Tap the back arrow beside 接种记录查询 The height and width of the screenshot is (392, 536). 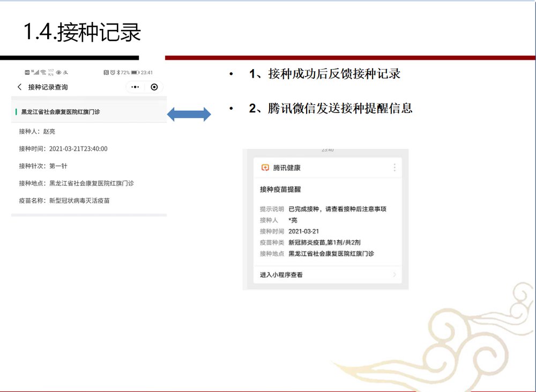pyautogui.click(x=20, y=87)
